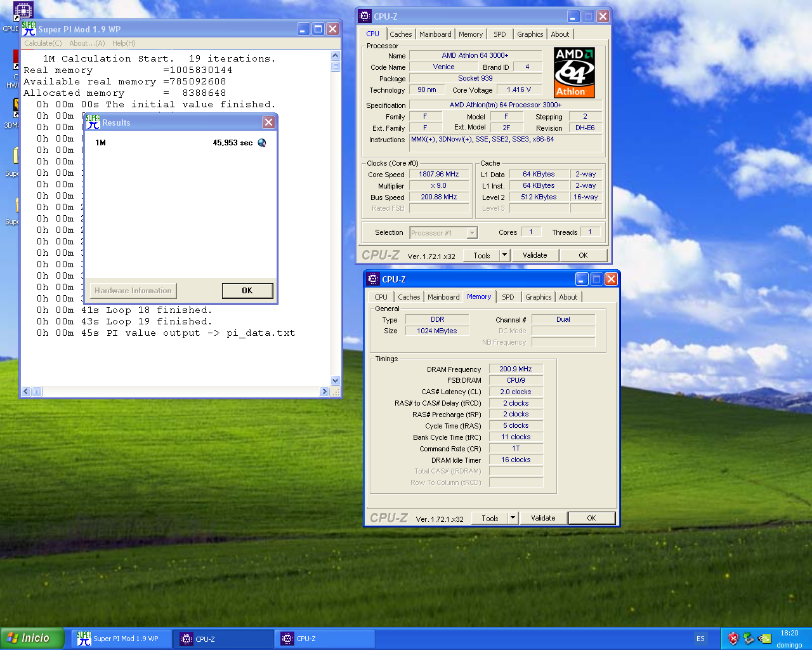Click the chip icon in lower CPU-Z title bar
Image resolution: width=812 pixels, height=650 pixels.
(373, 279)
